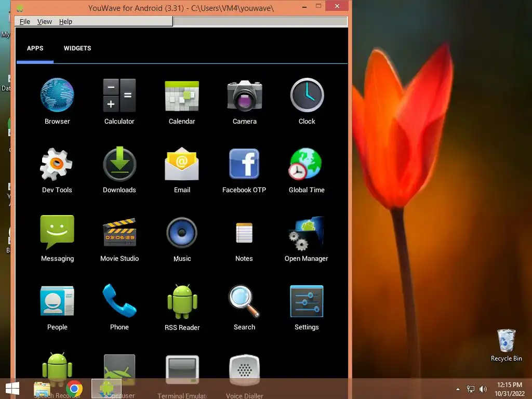Viewport: 532px width, 399px height.
Task: Select YouWave taskbar button
Action: coord(107,389)
